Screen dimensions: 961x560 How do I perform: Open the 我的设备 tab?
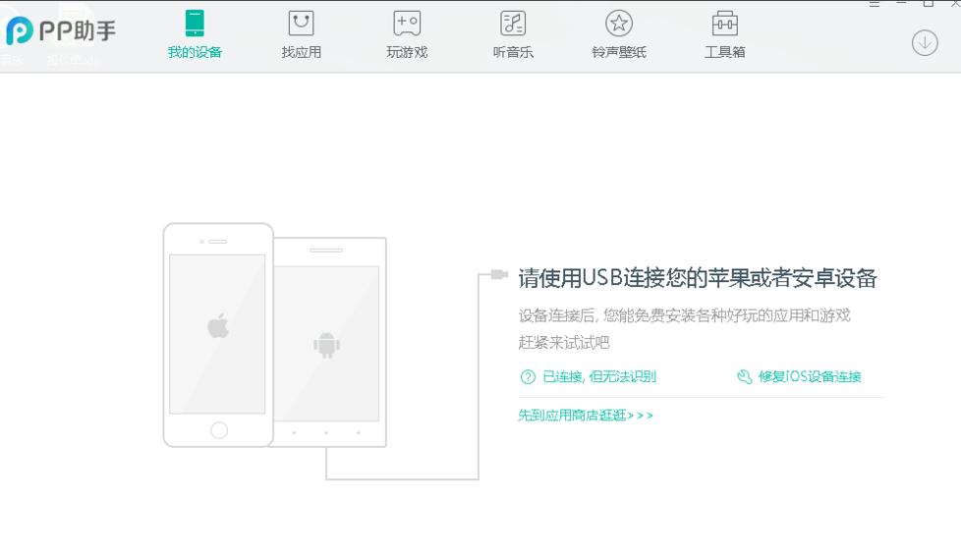coord(195,35)
